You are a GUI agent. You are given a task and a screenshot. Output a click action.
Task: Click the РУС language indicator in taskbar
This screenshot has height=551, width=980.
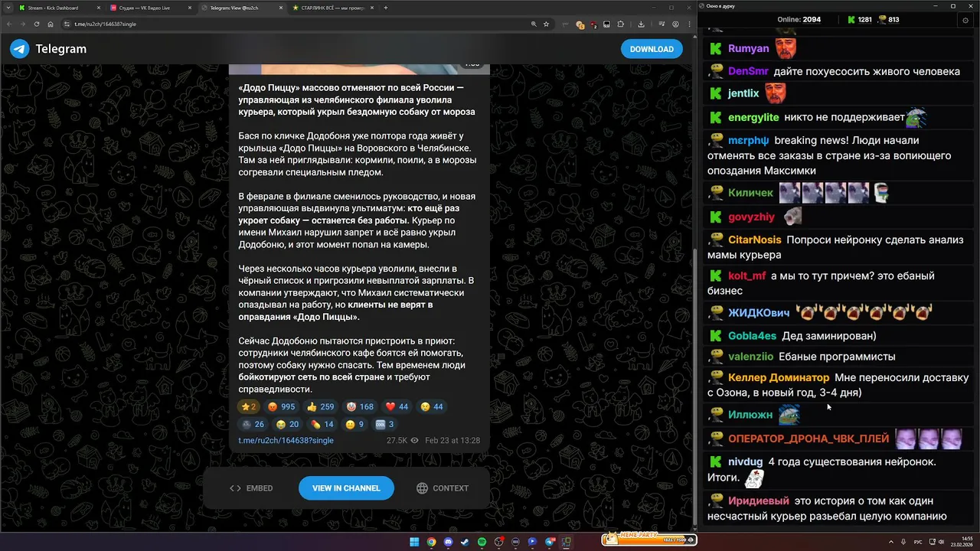918,542
